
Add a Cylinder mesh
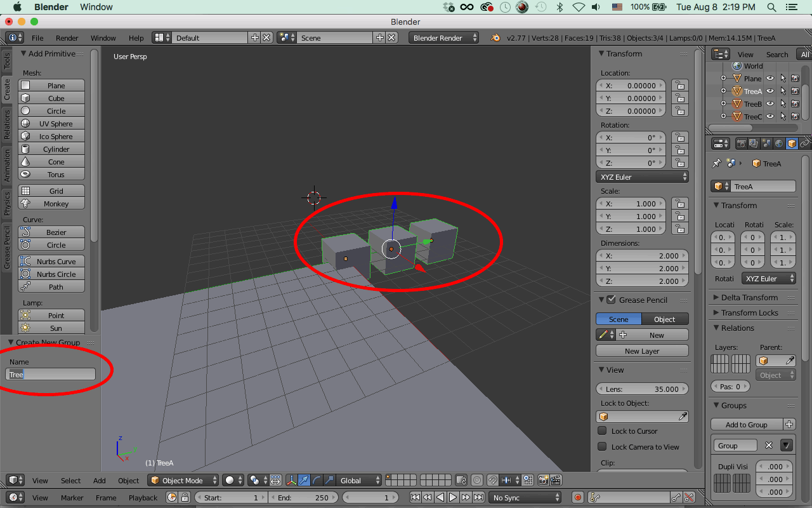tap(51, 149)
